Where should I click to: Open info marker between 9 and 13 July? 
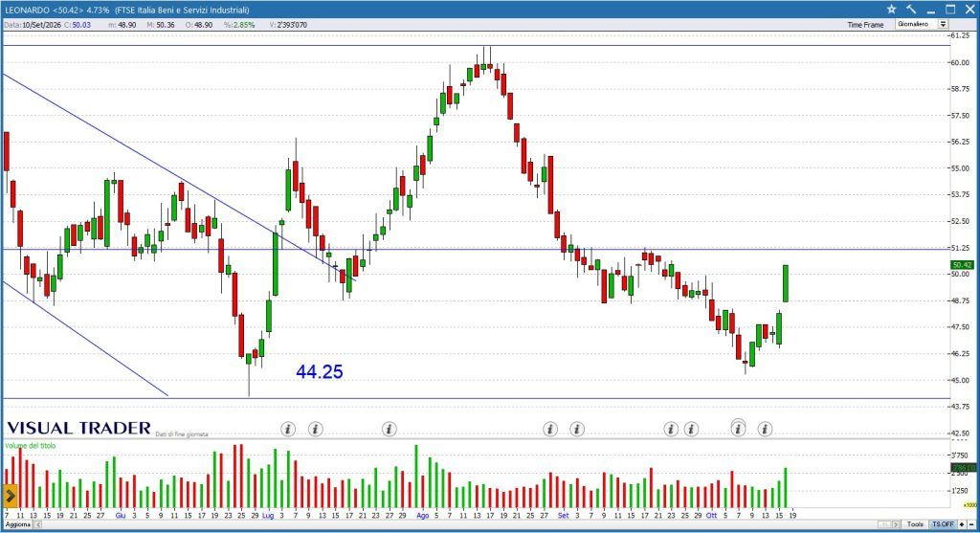tap(316, 429)
